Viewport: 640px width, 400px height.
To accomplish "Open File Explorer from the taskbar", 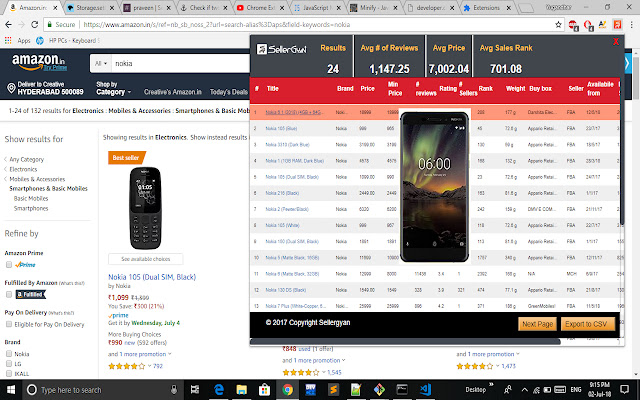I will coord(242,390).
